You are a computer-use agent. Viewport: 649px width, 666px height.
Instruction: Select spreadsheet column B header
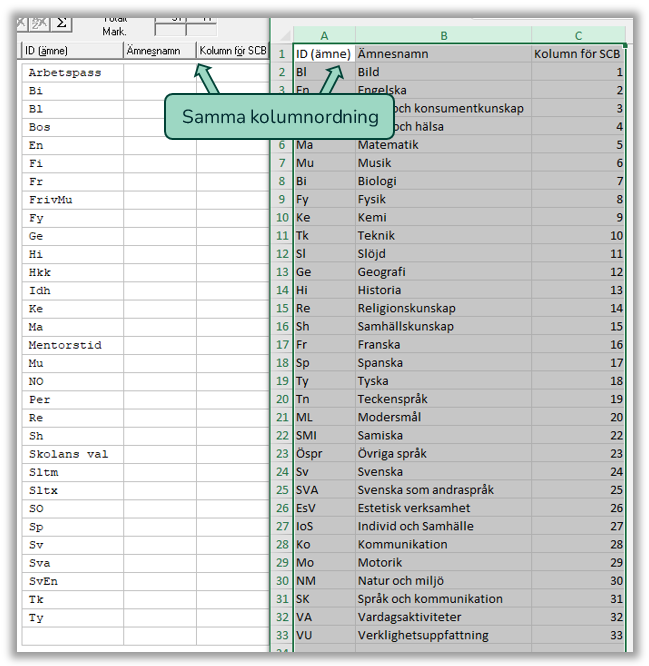click(x=443, y=35)
